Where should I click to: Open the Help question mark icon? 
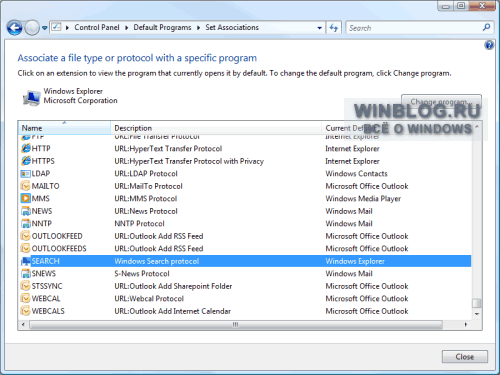tap(489, 45)
